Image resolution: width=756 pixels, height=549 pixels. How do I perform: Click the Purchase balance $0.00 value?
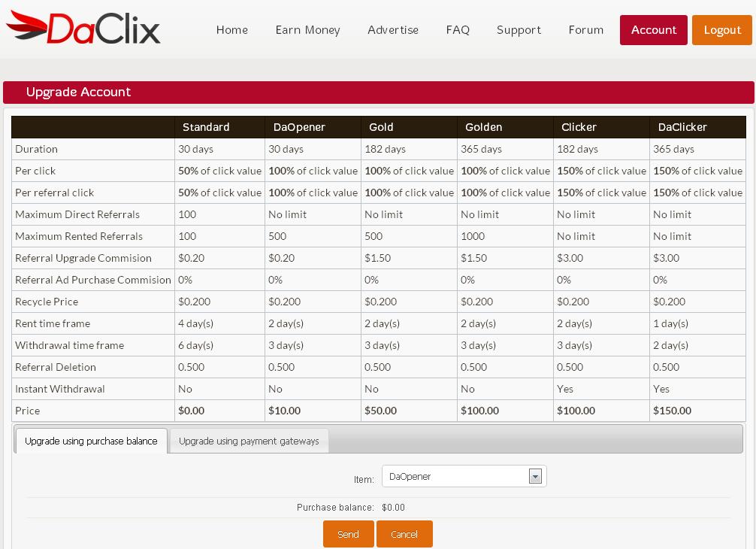(x=394, y=508)
